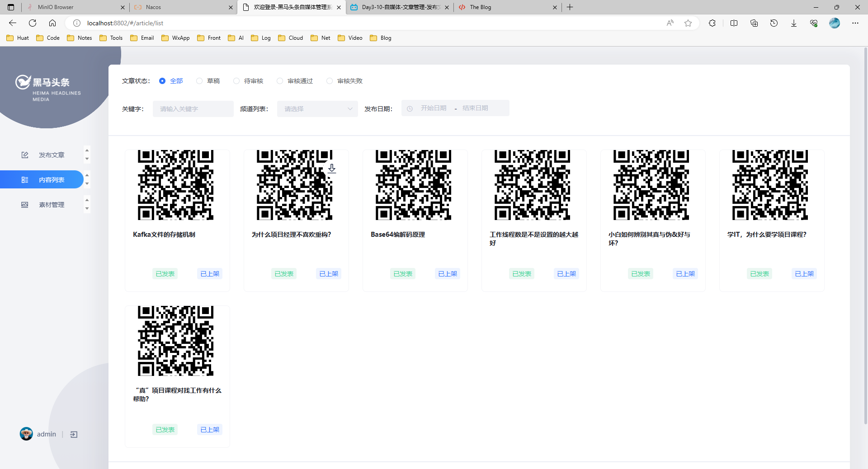
Task: Click 已上架 tag on Kafka article
Action: coord(210,274)
